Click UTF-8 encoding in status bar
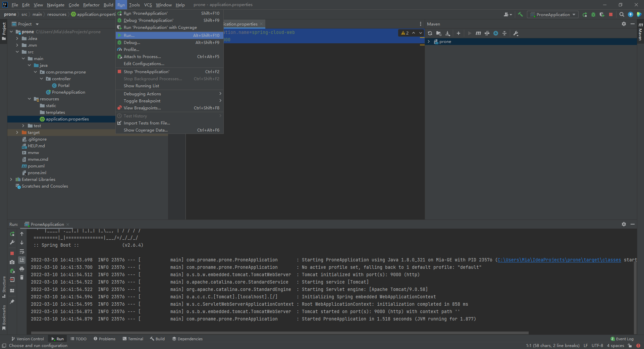644x349 pixels. (x=597, y=346)
